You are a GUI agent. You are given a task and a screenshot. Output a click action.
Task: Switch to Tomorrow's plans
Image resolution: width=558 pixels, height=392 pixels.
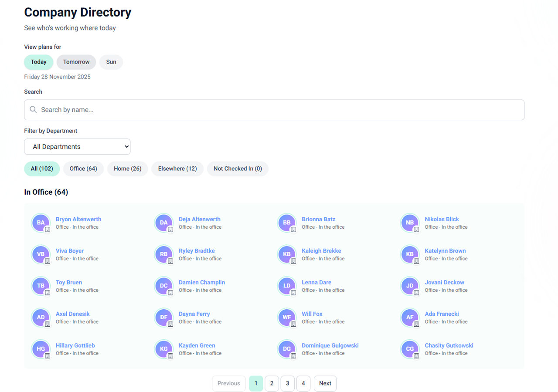tap(76, 62)
